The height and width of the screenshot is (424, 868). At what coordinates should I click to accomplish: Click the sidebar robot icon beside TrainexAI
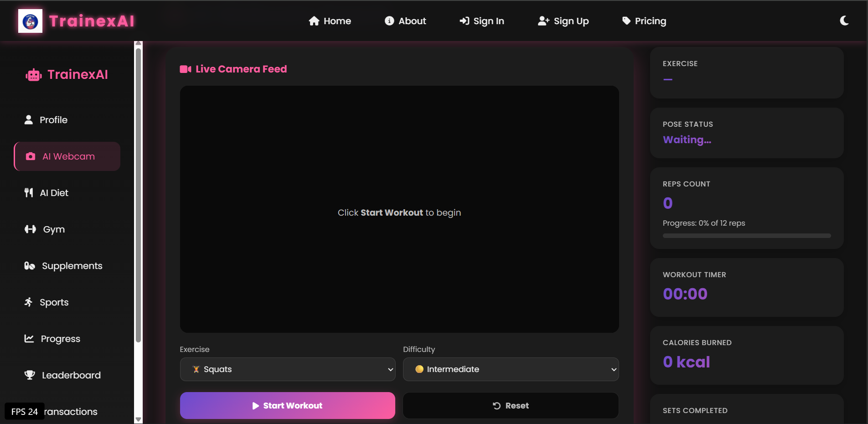coord(34,75)
